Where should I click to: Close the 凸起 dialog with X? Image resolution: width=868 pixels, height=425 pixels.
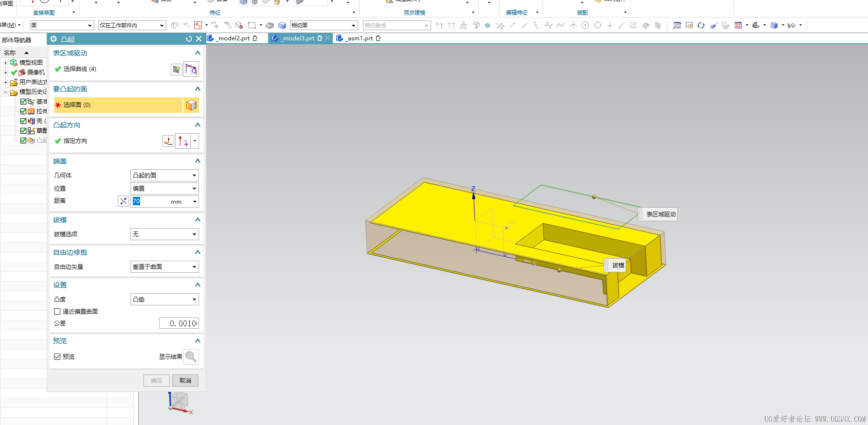point(199,39)
